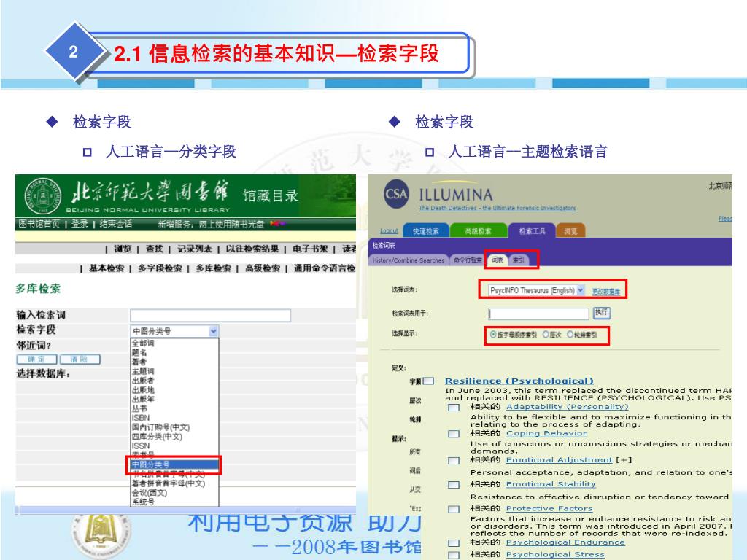Click 结束会话 in the library header
This screenshot has height=560, width=747.
click(x=116, y=223)
